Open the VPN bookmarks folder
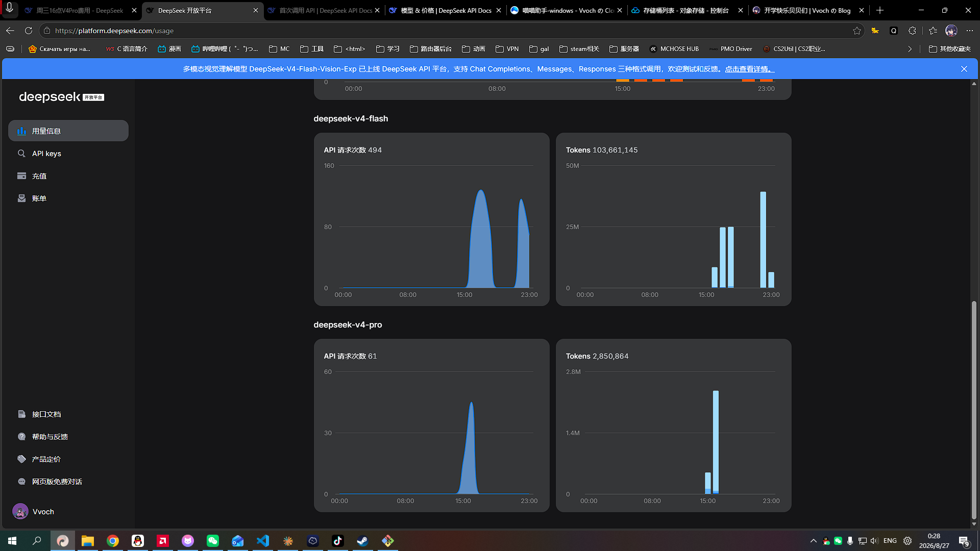Image resolution: width=980 pixels, height=551 pixels. [507, 49]
